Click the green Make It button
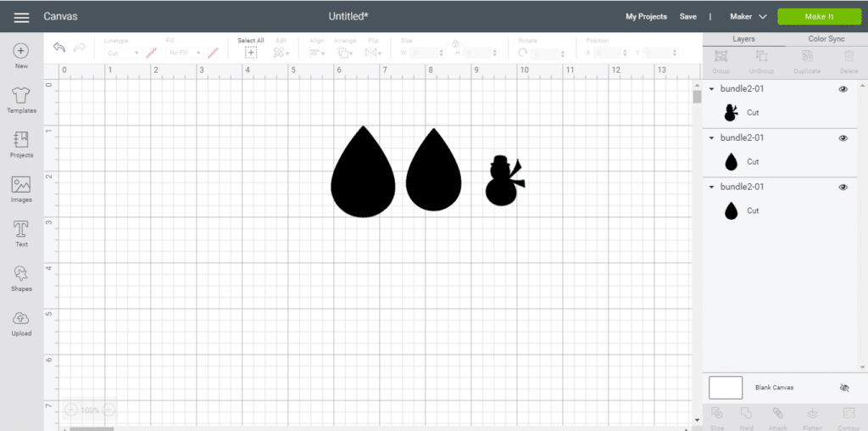The height and width of the screenshot is (431, 868). point(819,17)
